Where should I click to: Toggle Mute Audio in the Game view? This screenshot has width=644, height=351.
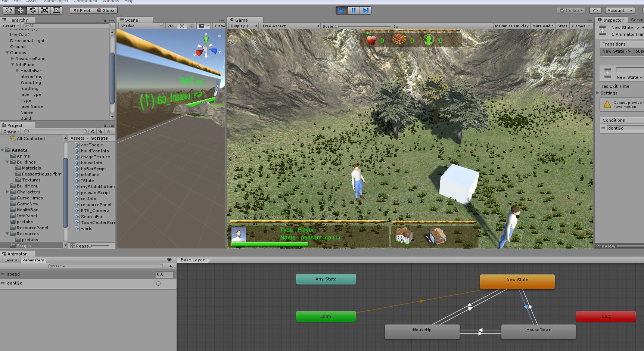point(543,26)
